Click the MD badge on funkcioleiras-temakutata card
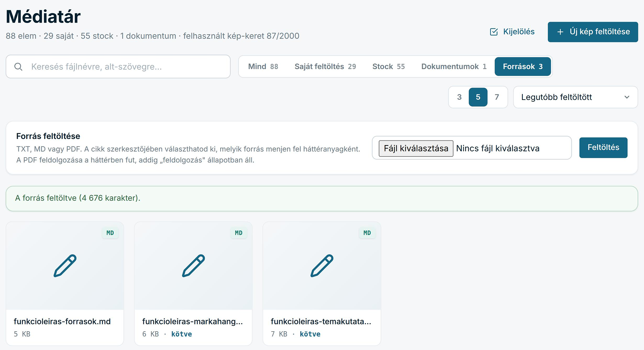The width and height of the screenshot is (644, 350). (x=367, y=233)
